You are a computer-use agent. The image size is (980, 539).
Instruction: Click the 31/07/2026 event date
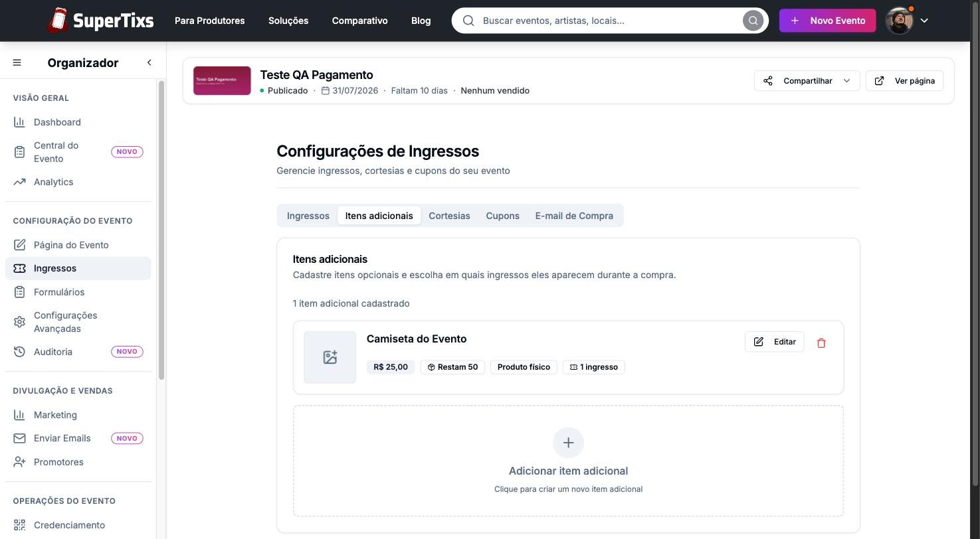coord(355,90)
